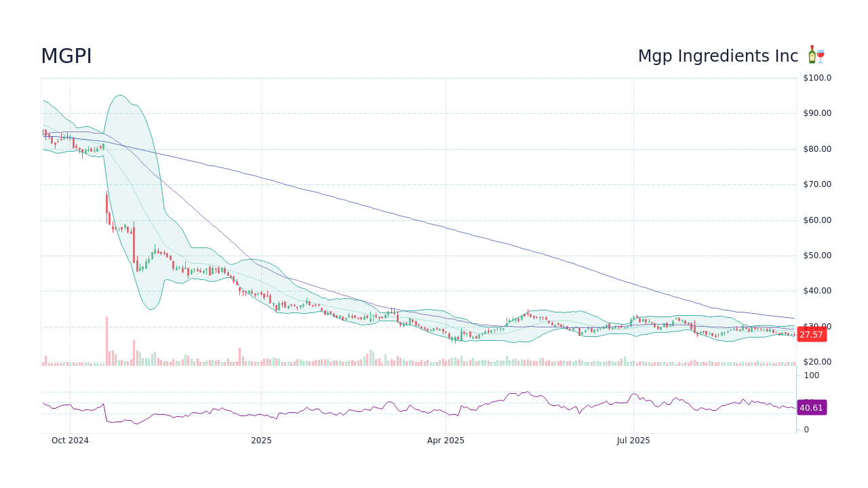The width and height of the screenshot is (868, 488).
Task: Select the red 27.57 price tag
Action: [x=811, y=334]
